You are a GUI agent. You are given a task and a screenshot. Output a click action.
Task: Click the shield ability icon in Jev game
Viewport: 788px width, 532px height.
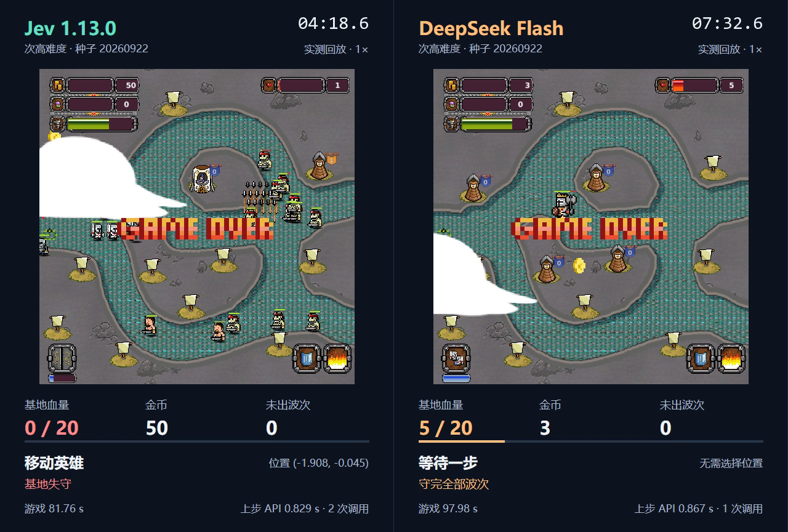point(307,358)
